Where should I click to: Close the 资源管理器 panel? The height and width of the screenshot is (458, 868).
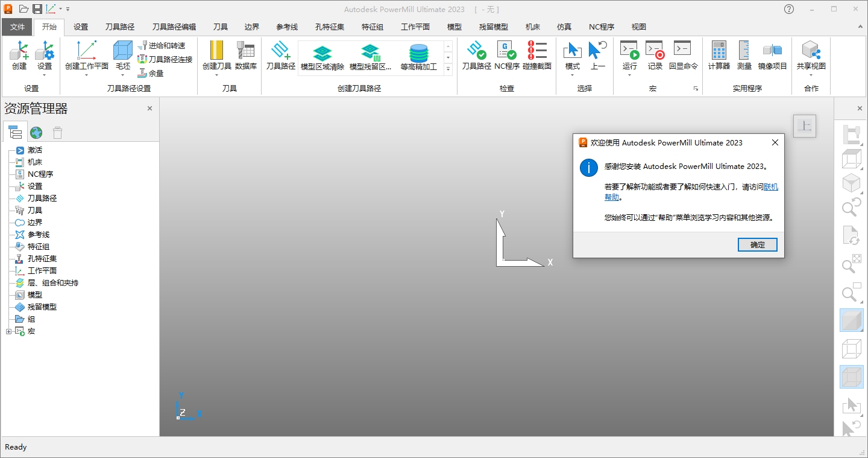[150, 109]
